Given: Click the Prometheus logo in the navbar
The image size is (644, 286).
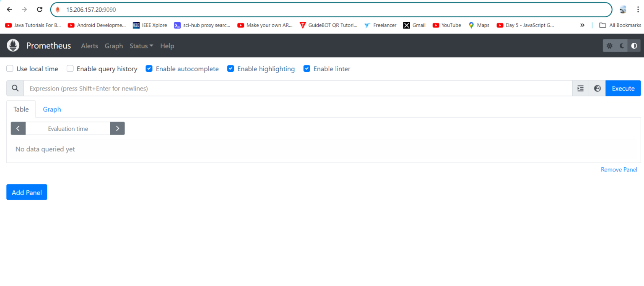Looking at the screenshot, I should point(13,45).
